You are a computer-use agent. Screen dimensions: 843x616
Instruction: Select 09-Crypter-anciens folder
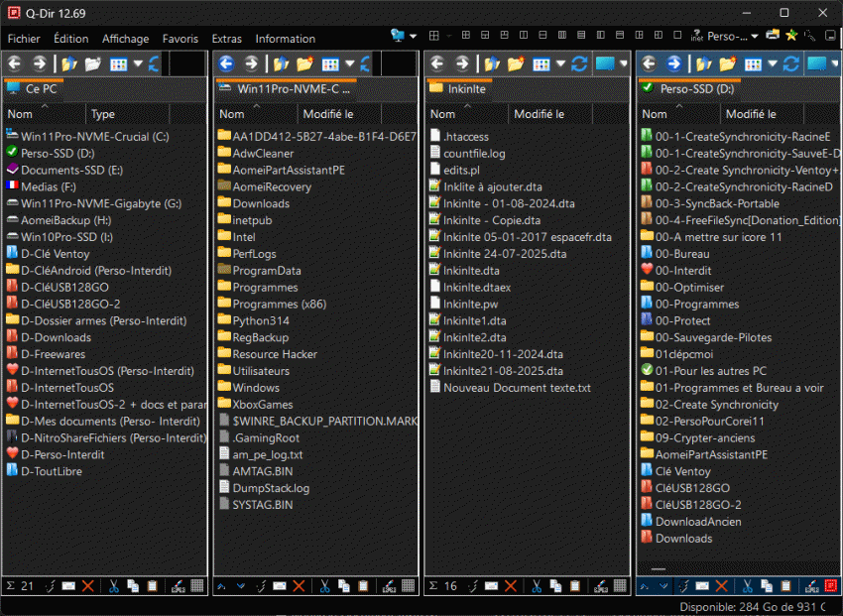[x=698, y=438]
